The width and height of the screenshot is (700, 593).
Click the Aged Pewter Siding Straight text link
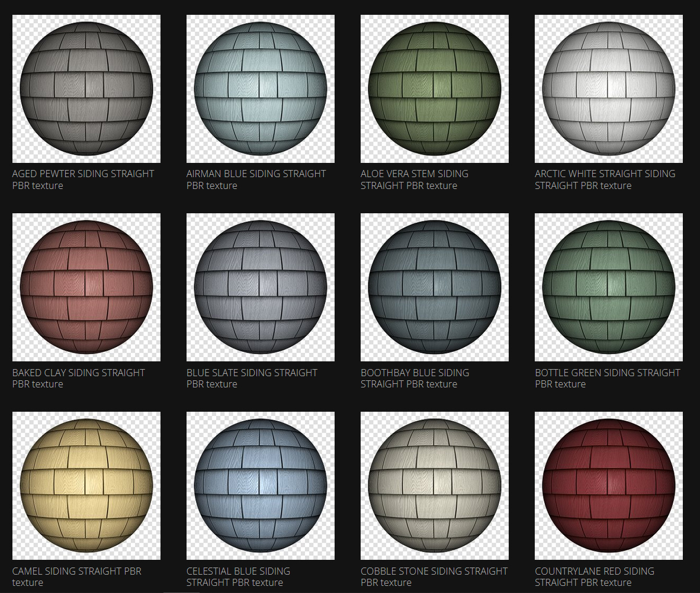[x=83, y=179]
